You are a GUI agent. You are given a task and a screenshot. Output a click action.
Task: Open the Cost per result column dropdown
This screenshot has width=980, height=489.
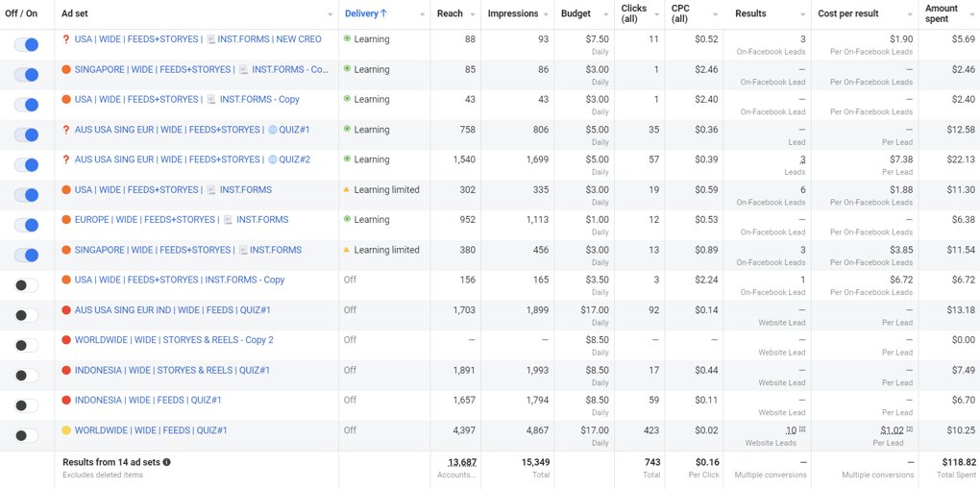[x=910, y=14]
